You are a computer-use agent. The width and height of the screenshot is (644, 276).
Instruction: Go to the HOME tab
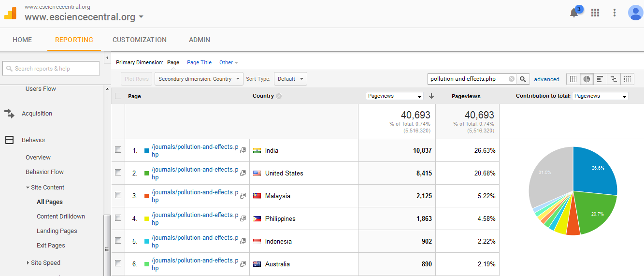click(22, 40)
